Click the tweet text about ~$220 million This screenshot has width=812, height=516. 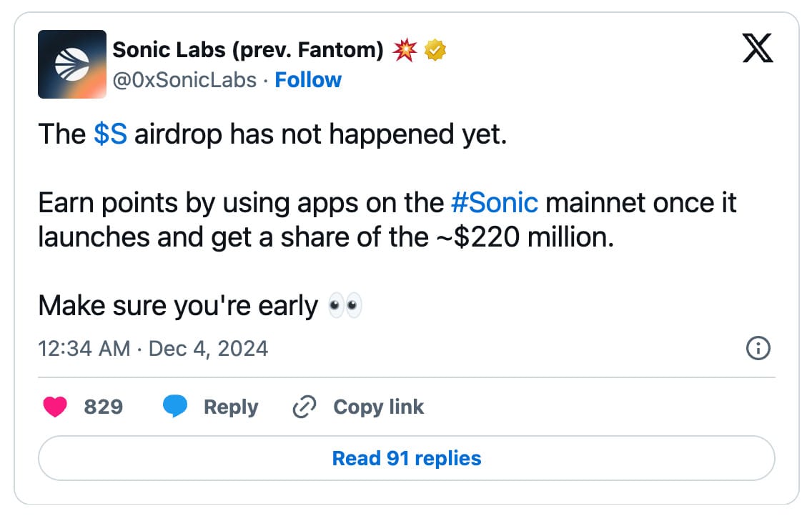(x=325, y=237)
